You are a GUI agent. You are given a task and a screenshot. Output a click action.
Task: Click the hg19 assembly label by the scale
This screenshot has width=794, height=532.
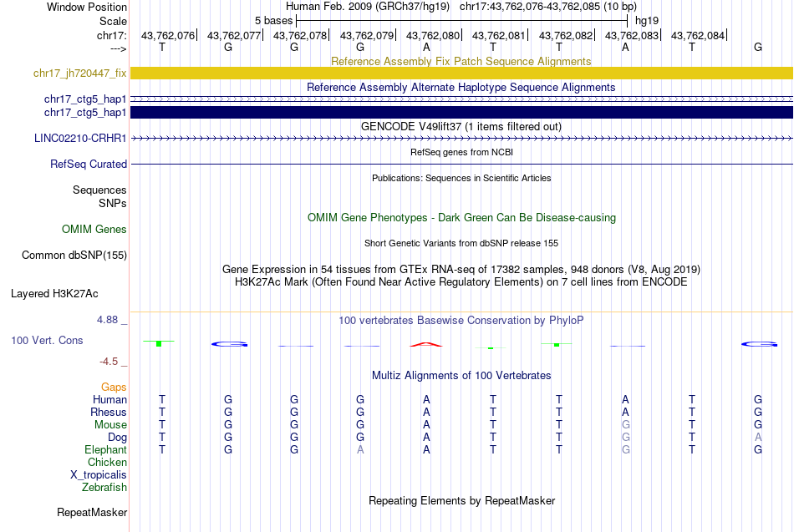tap(647, 21)
